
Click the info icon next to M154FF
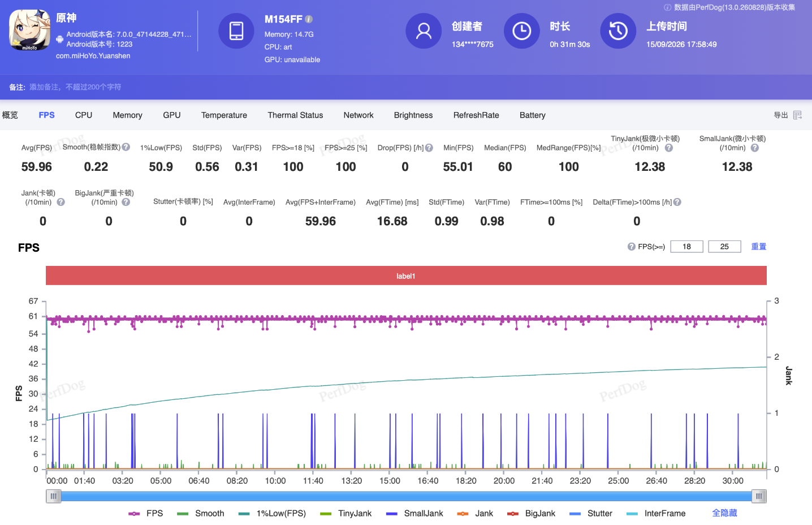309,19
